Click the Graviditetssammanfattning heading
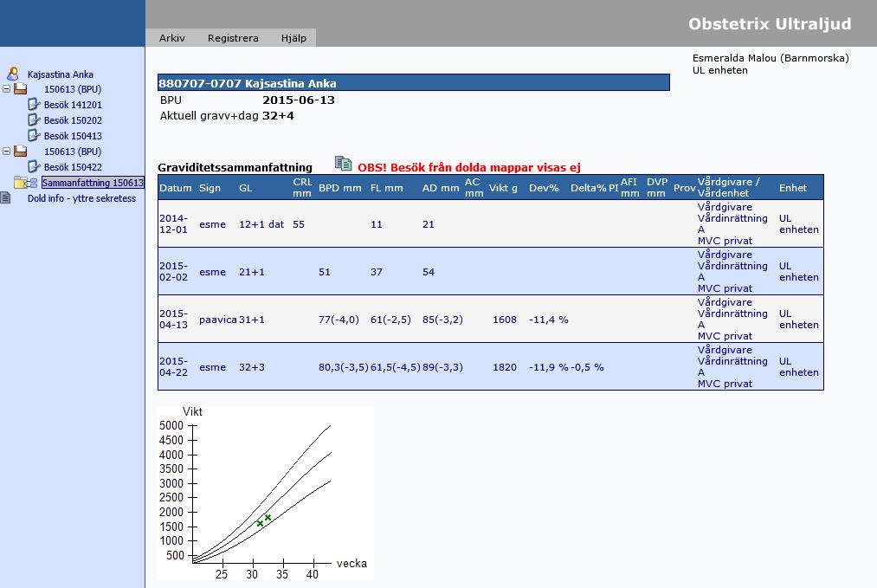 click(235, 167)
